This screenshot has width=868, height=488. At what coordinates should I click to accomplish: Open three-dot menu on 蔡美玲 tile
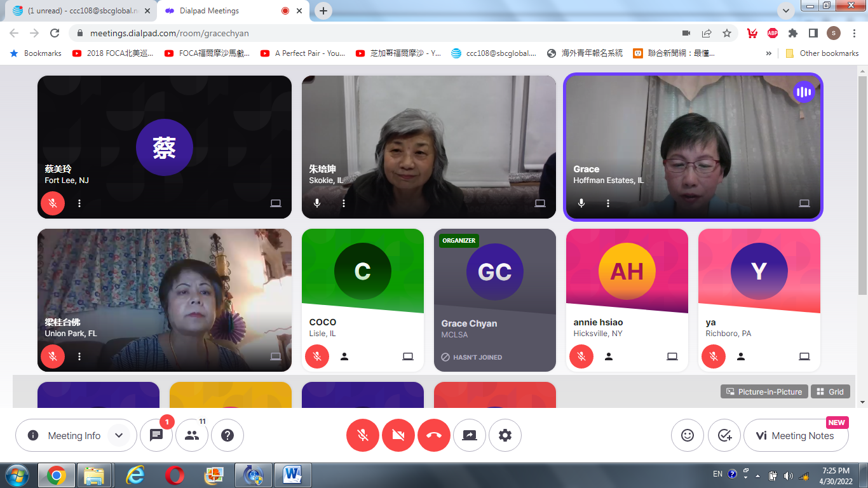click(79, 203)
